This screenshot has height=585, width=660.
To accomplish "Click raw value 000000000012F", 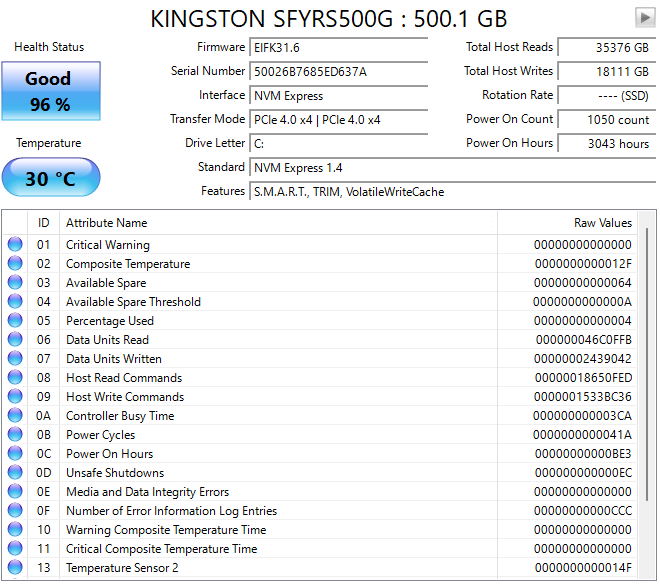I will (x=583, y=263).
